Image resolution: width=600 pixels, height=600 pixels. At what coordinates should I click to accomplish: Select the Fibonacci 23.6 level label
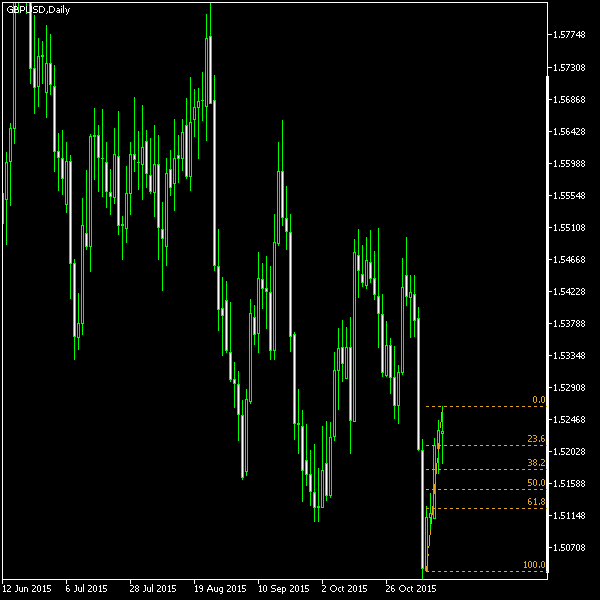[536, 439]
